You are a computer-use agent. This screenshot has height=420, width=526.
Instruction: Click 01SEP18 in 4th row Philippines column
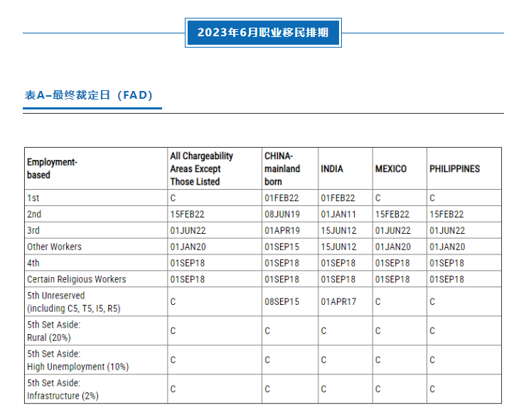point(446,263)
